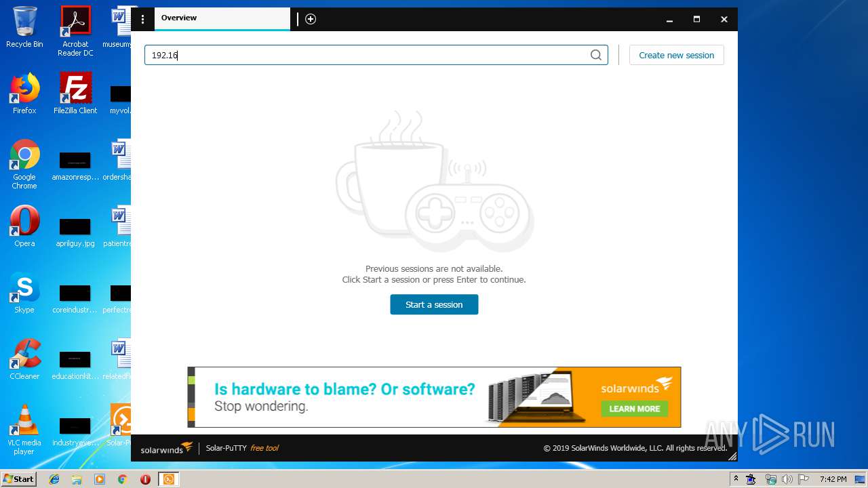The image size is (868, 488).
Task: Select industryeve file on desktop
Action: tap(75, 431)
